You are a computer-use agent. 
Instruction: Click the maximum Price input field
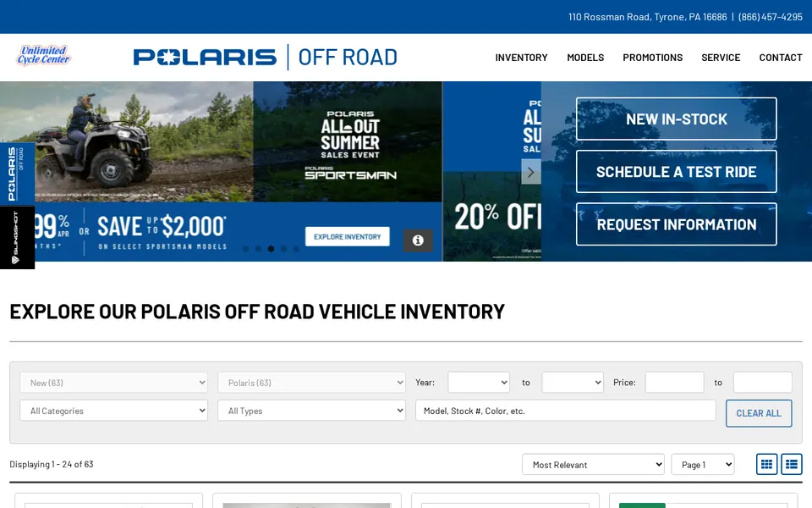click(x=763, y=383)
